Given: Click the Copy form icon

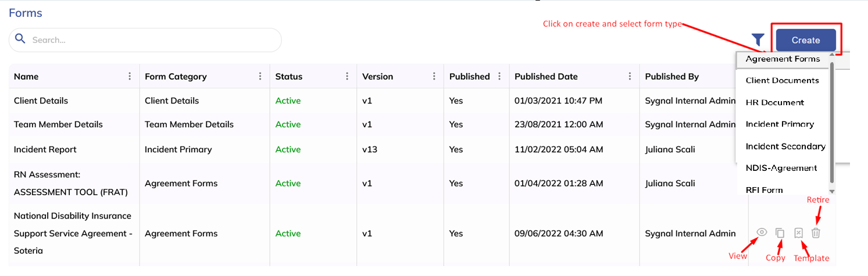Looking at the screenshot, I should pos(780,233).
